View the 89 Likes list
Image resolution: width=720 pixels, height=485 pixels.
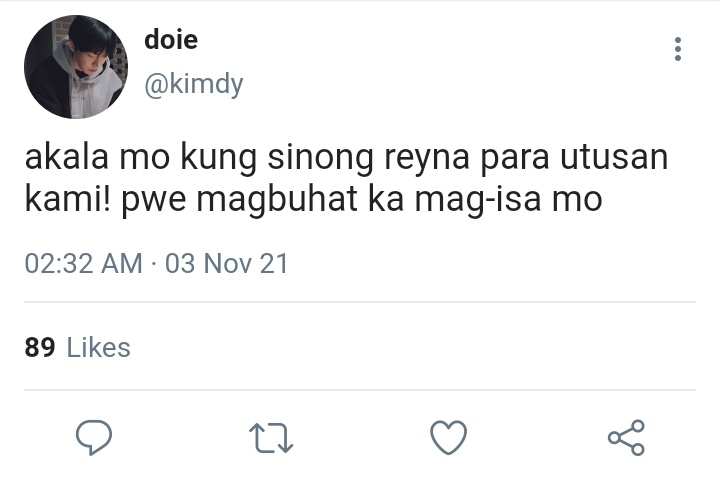coord(78,347)
